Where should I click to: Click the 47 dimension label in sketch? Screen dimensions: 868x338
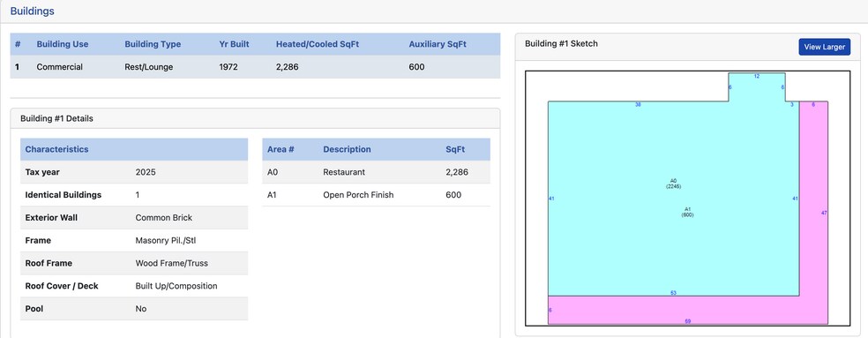tap(824, 213)
